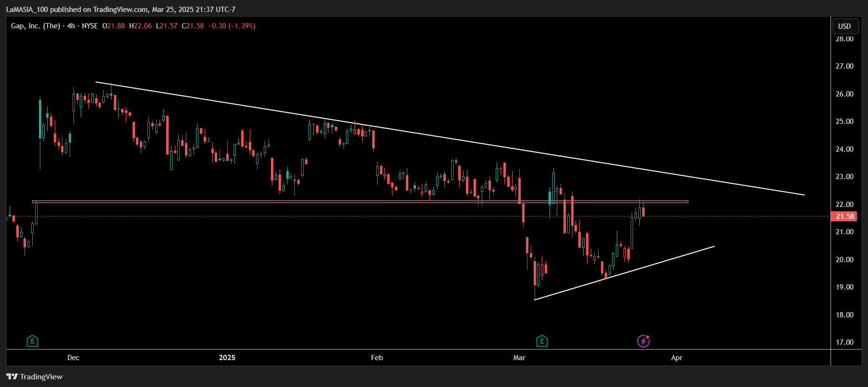Select the descending white trendline
Screen dimensions: 868x387
coord(450,138)
